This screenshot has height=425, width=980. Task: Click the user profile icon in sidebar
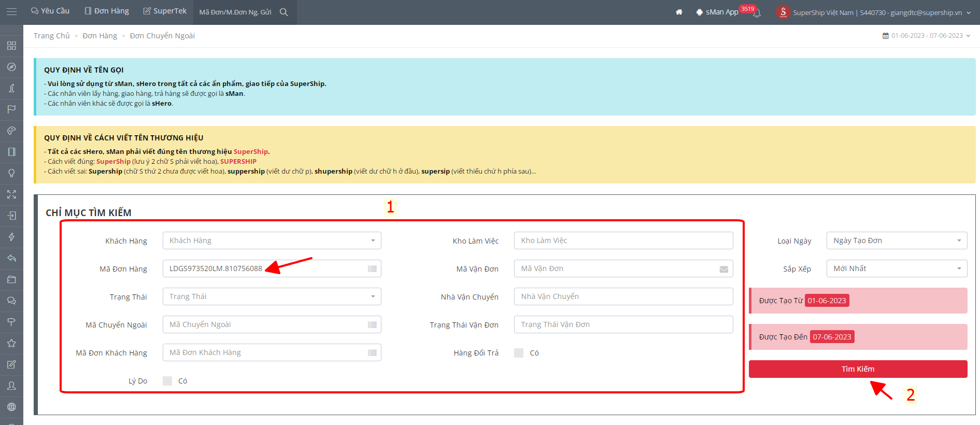(11, 386)
